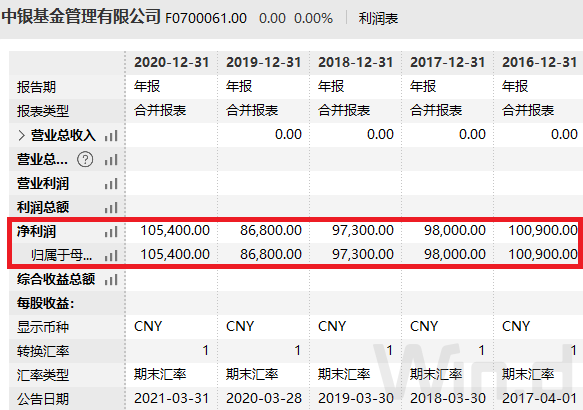Click company name 中银基金管理有限公司
The height and width of the screenshot is (410, 583).
tap(81, 17)
